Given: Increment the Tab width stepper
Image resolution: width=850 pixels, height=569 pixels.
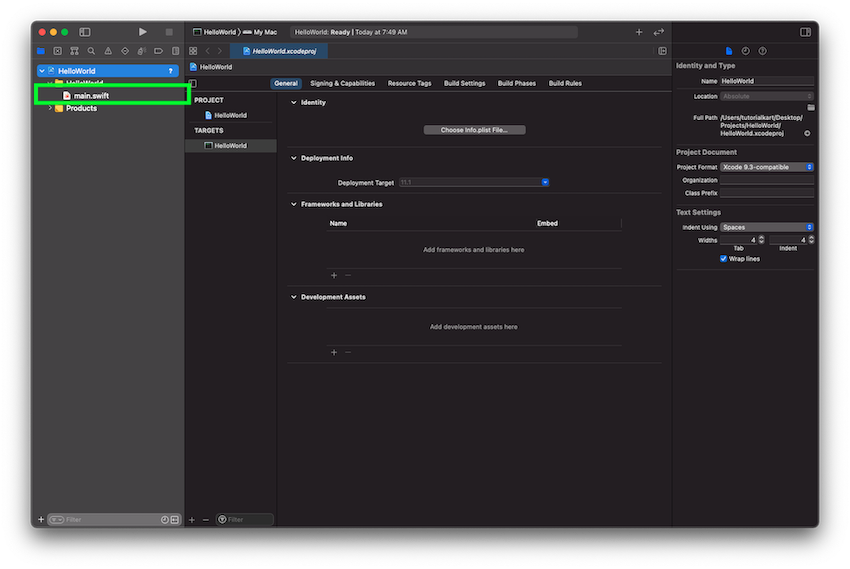Looking at the screenshot, I should point(761,237).
